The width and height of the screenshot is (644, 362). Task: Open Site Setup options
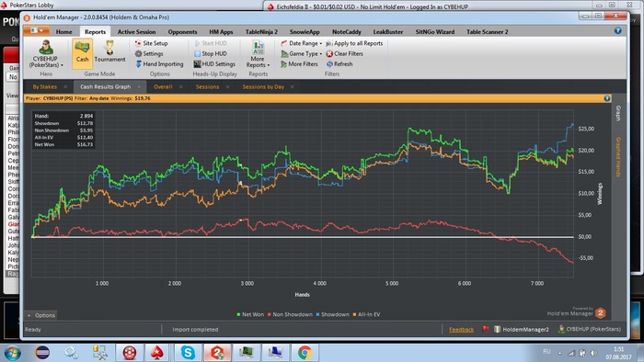coord(151,43)
